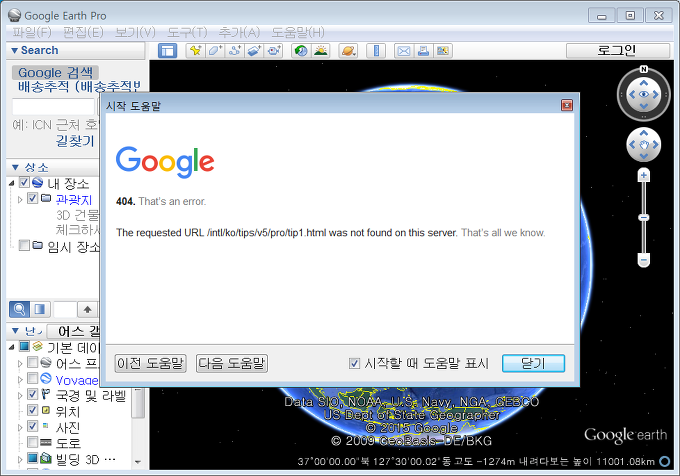Image resolution: width=680 pixels, height=476 pixels.
Task: Collapse the 기본 데이터 tree node
Action: 12,347
